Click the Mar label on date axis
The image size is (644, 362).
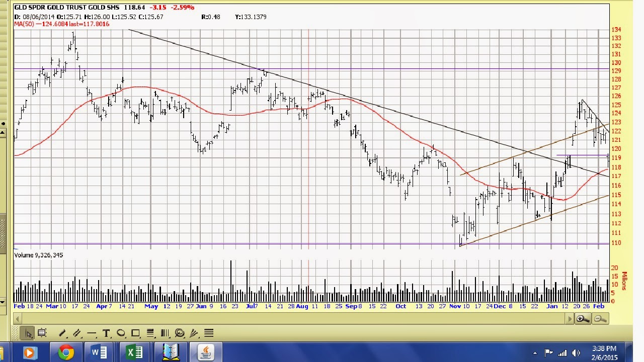coord(52,306)
